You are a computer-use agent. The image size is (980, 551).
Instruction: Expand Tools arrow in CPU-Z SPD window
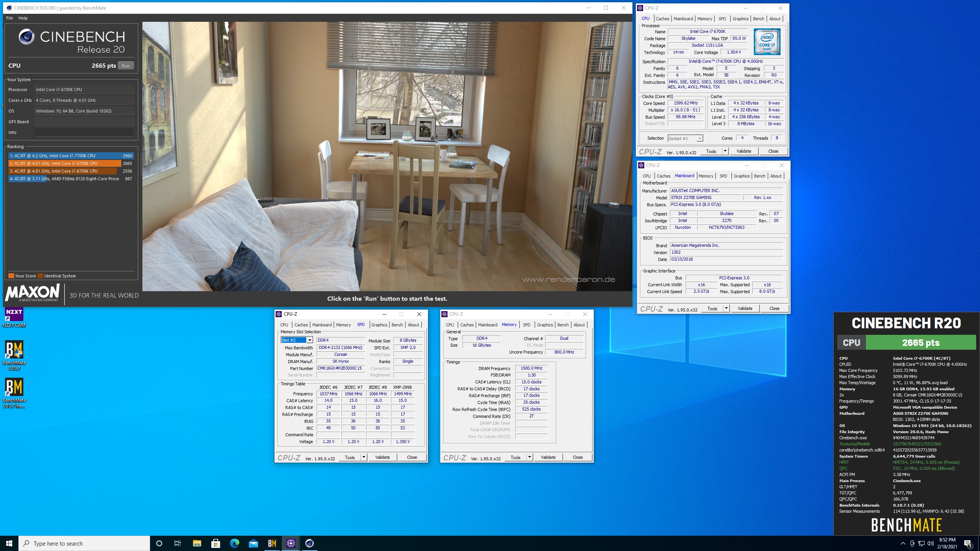pyautogui.click(x=363, y=457)
